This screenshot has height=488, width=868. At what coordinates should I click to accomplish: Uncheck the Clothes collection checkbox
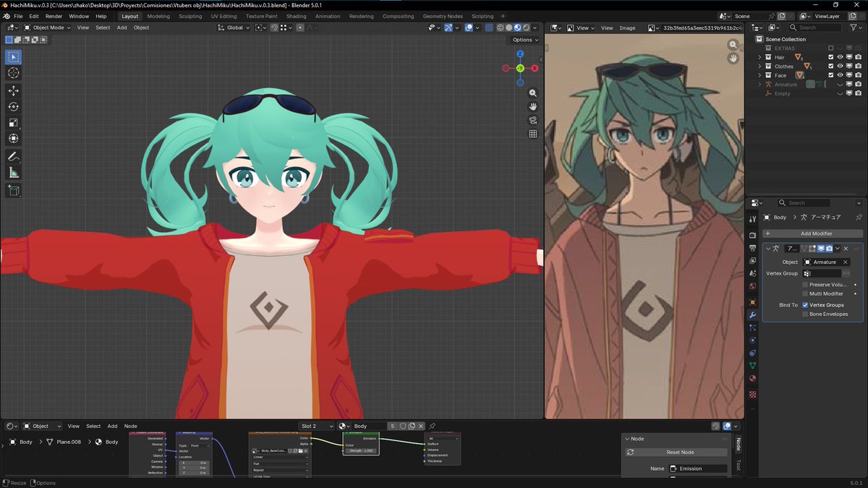tap(831, 66)
